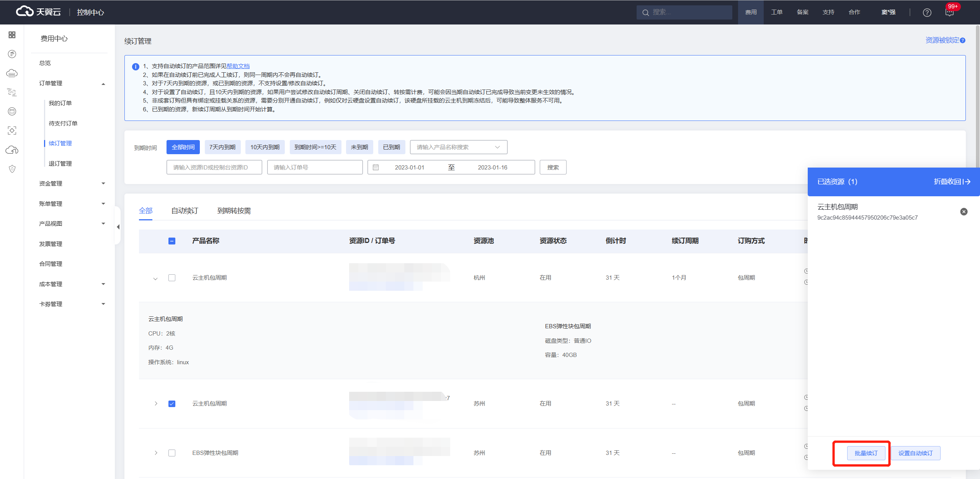Screen dimensions: 980x479
Task: Check the first 云主机包周期 row checkbox
Action: click(172, 278)
